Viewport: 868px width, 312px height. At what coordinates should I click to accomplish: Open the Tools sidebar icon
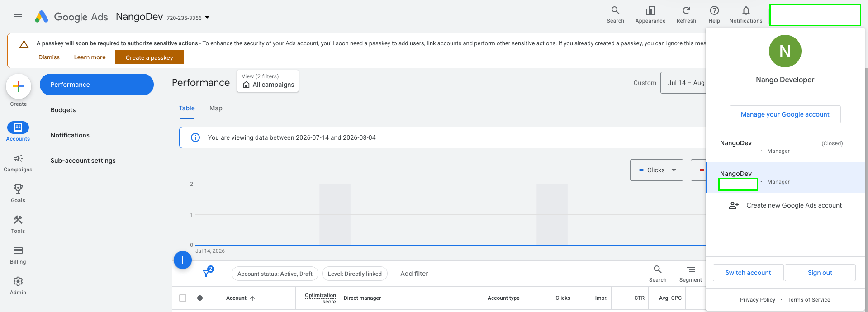pyautogui.click(x=18, y=224)
